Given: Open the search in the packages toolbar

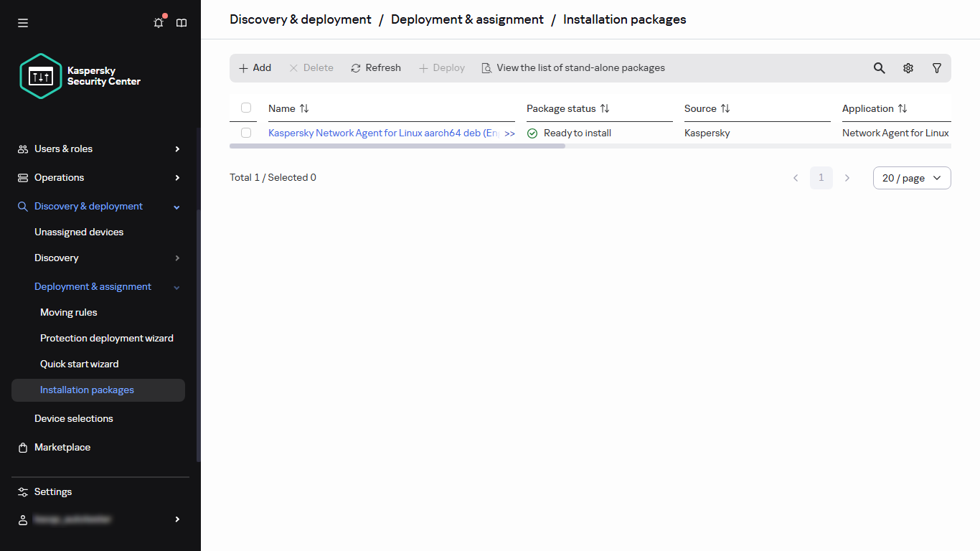Looking at the screenshot, I should click(879, 67).
